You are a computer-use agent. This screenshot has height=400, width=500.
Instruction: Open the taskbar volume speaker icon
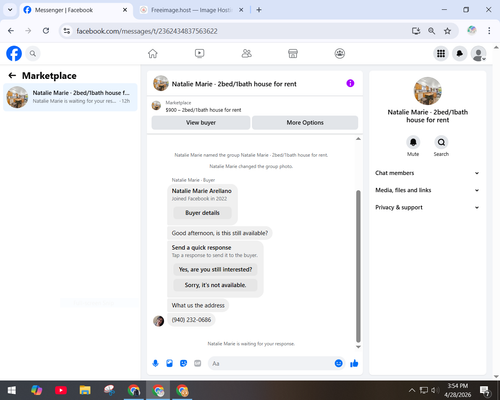tap(435, 390)
